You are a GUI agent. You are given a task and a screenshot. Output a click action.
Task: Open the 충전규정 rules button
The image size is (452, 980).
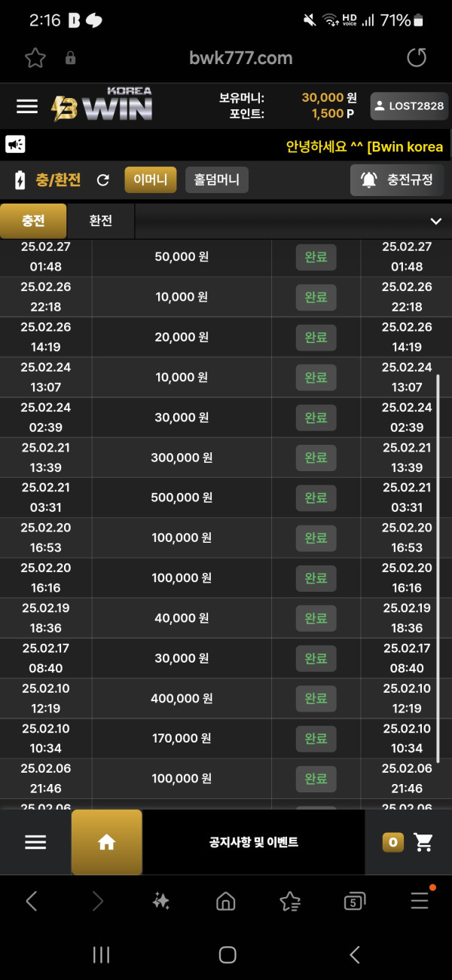pos(397,180)
